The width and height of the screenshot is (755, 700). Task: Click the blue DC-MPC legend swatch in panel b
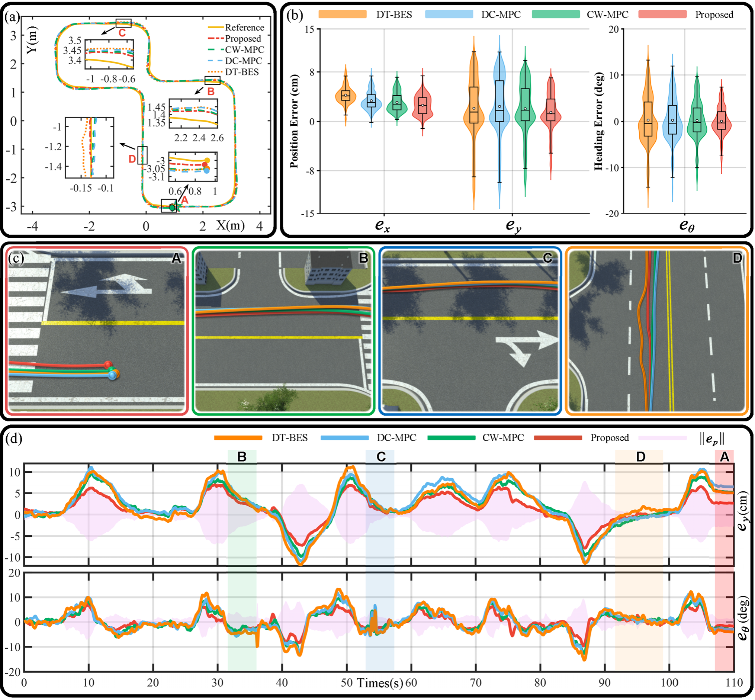(x=449, y=15)
